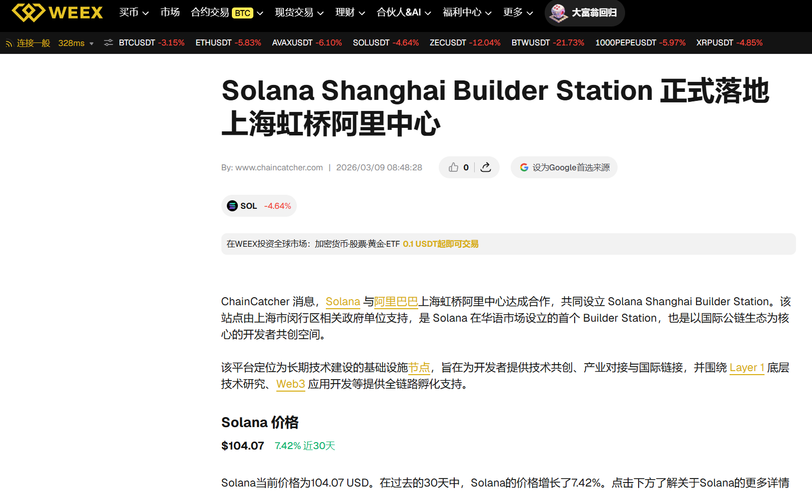Open the Web3 link
This screenshot has height=504, width=812.
pyautogui.click(x=291, y=384)
